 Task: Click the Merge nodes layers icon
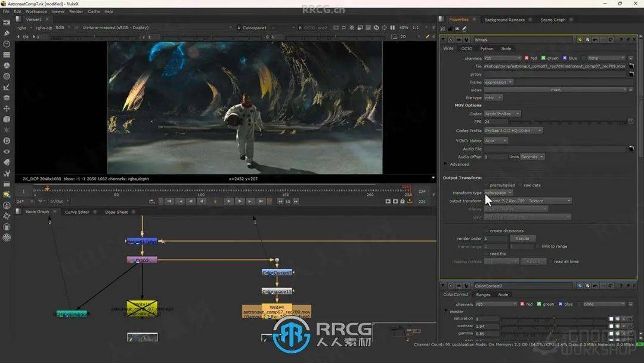(x=7, y=97)
